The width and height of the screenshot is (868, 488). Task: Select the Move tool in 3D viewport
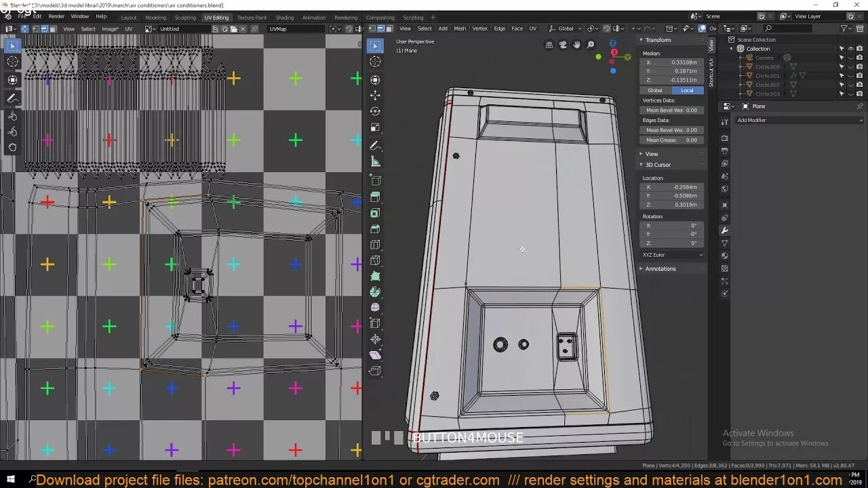click(375, 95)
